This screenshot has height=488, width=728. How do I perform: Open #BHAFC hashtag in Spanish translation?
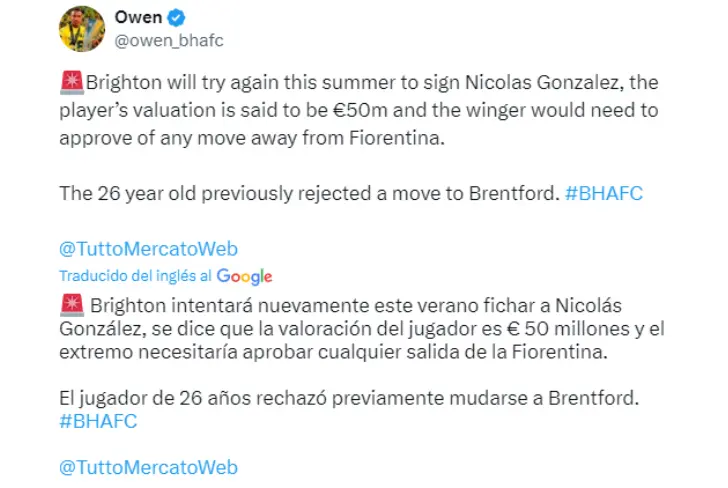coord(98,421)
